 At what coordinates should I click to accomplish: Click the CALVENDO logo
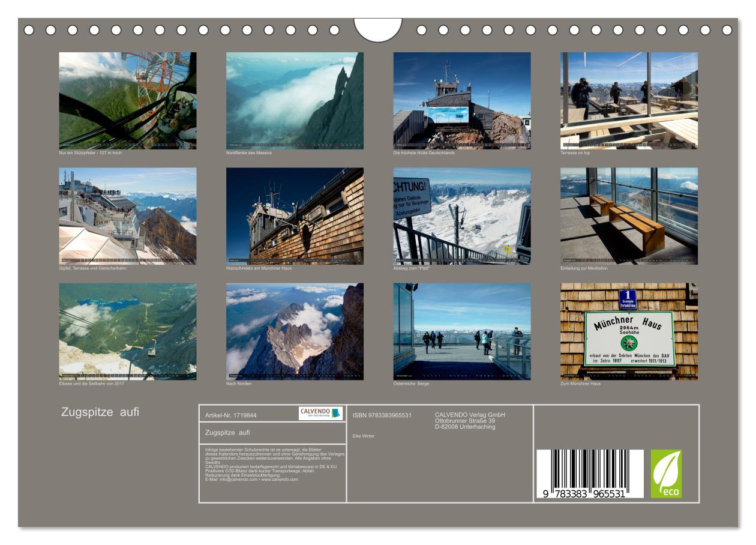[320, 414]
